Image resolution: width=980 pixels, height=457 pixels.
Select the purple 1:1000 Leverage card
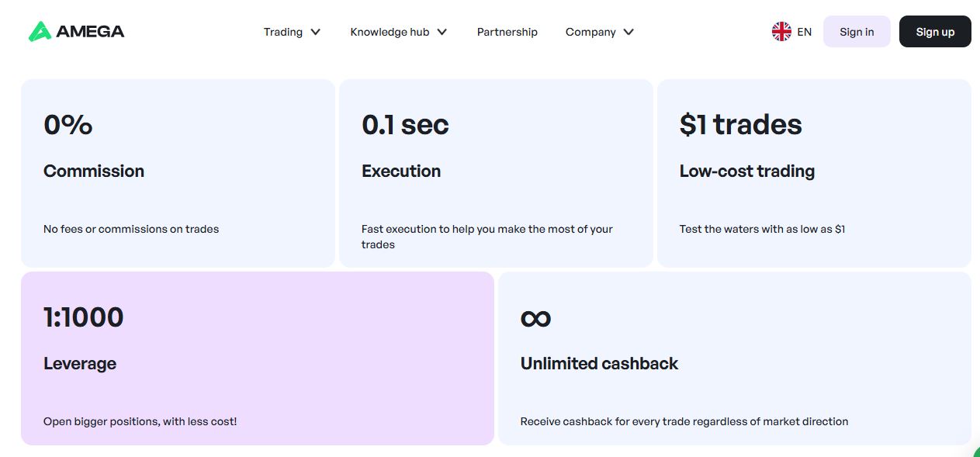(x=257, y=358)
